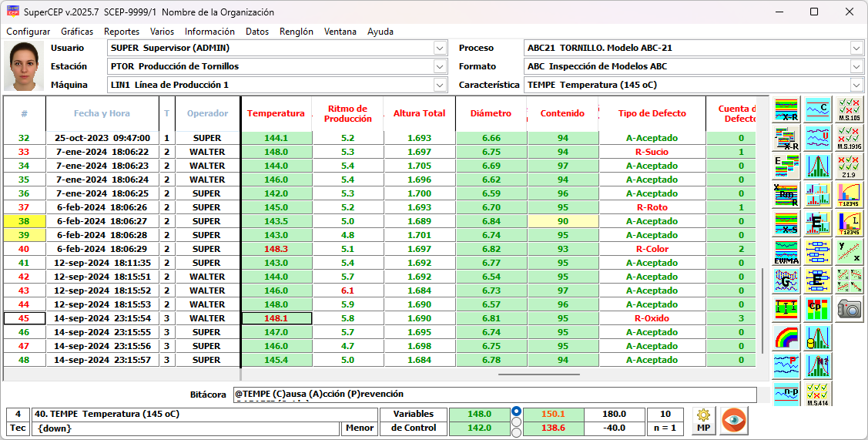The height and width of the screenshot is (440, 868).
Task: Expand the Característica dropdown
Action: (856, 85)
